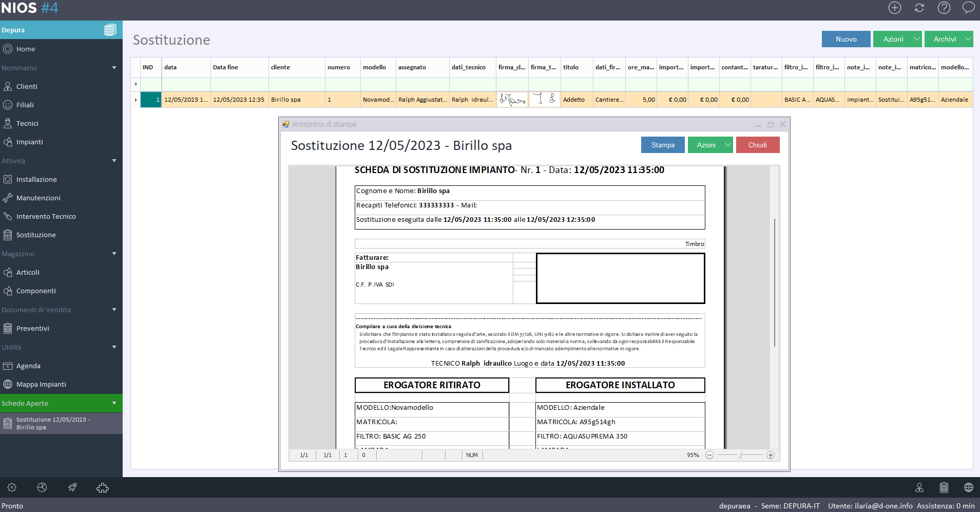Click the puzzle piece plugin icon
The height and width of the screenshot is (512, 980).
tap(103, 487)
